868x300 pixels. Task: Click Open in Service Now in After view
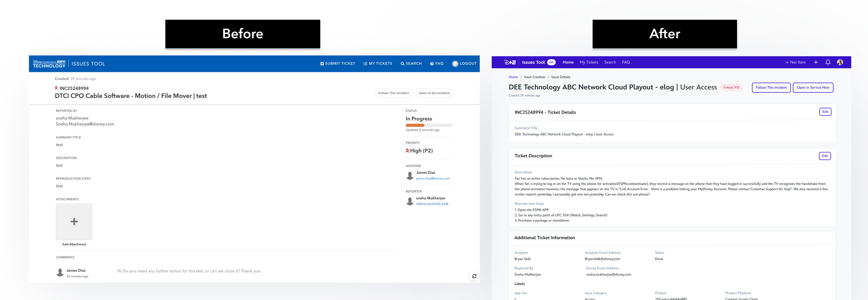(x=813, y=88)
